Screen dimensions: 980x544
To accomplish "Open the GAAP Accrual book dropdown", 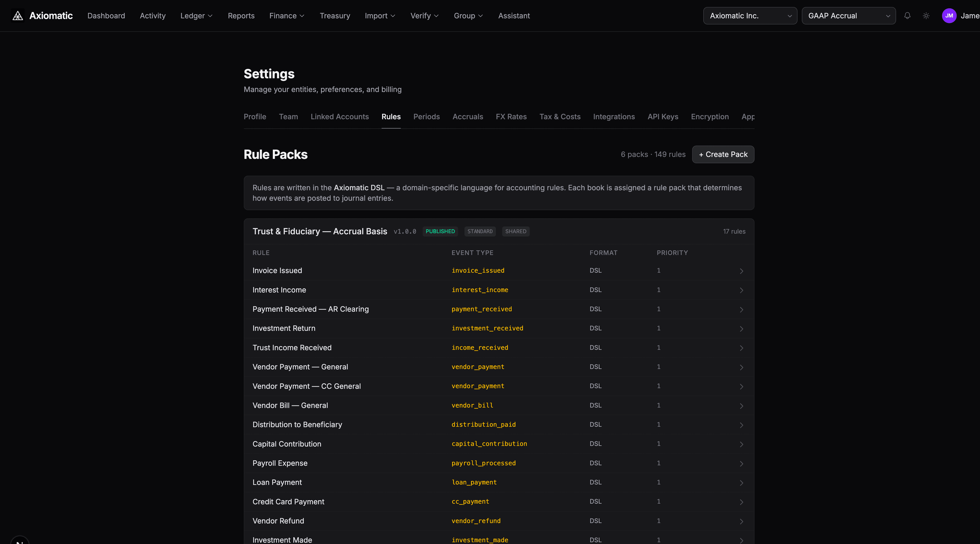I will [848, 16].
